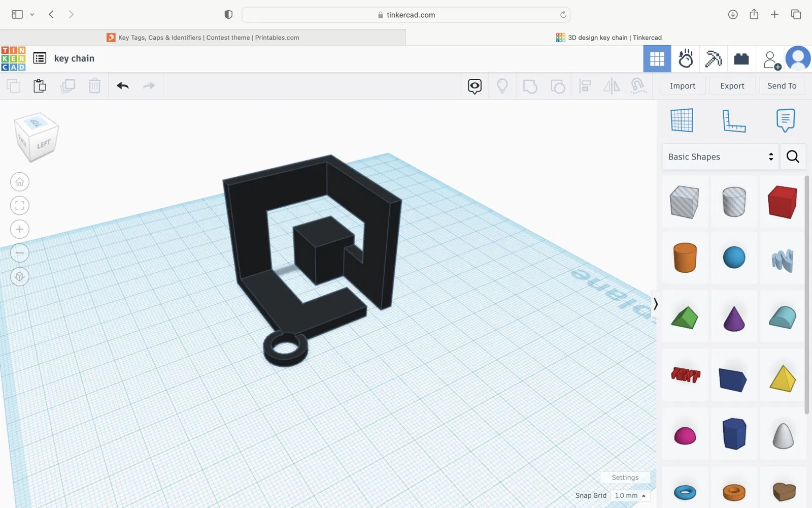Image resolution: width=812 pixels, height=508 pixels.
Task: Select the Ruler tool
Action: [734, 121]
